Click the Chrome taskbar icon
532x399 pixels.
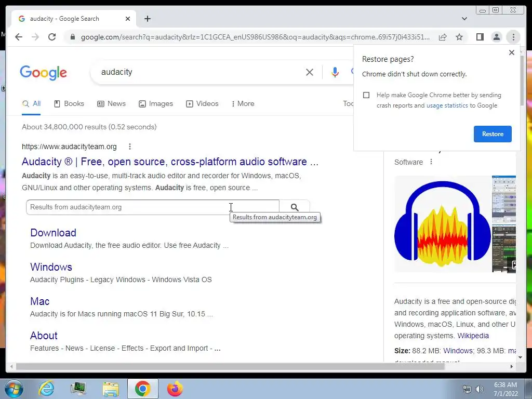(143, 389)
